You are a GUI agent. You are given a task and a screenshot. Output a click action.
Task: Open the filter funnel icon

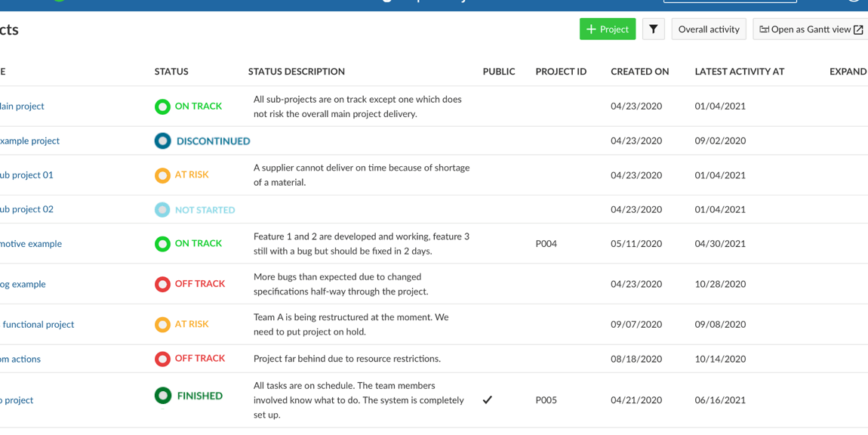[x=653, y=29]
